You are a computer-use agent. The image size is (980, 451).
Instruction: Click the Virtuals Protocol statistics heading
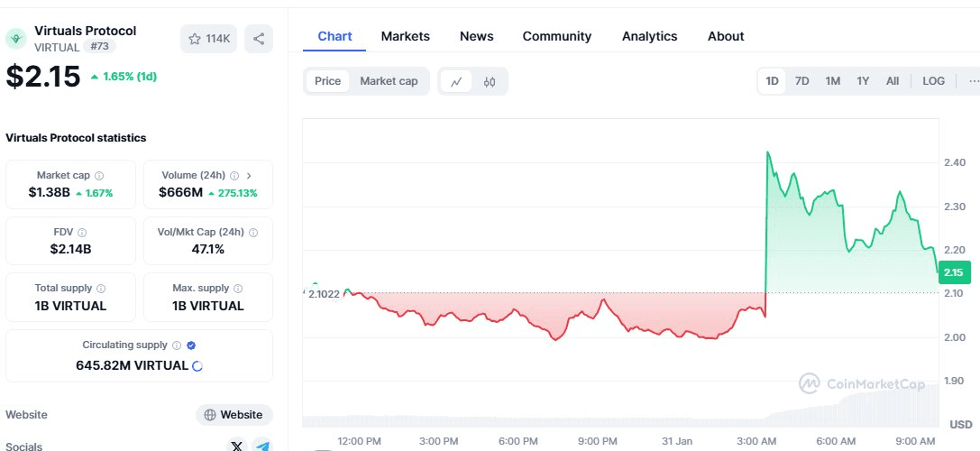point(77,138)
